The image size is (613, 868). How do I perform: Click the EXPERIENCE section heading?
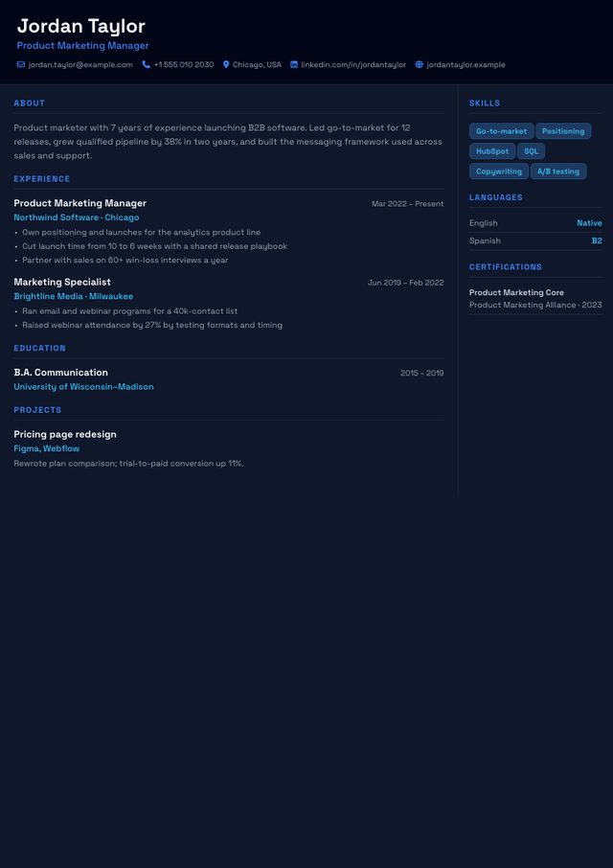(42, 179)
